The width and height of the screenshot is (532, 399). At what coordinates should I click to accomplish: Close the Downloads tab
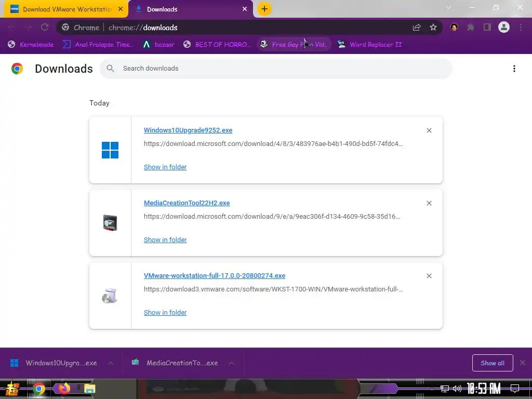[245, 9]
